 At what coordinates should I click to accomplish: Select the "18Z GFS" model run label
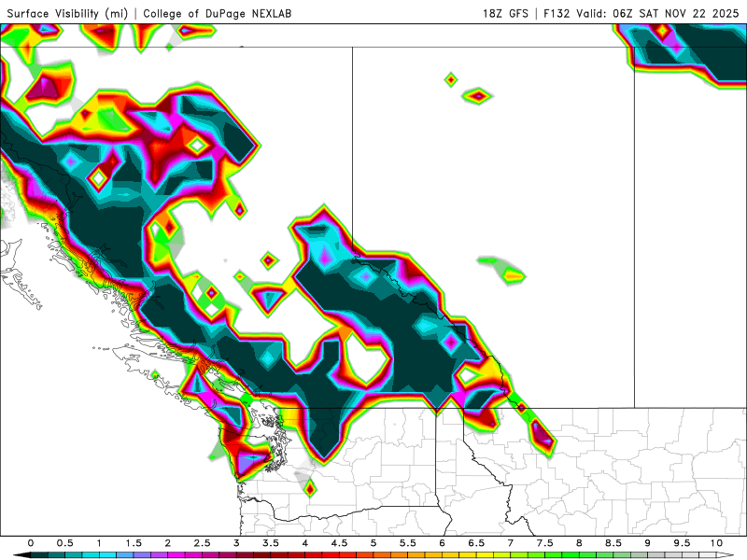505,13
